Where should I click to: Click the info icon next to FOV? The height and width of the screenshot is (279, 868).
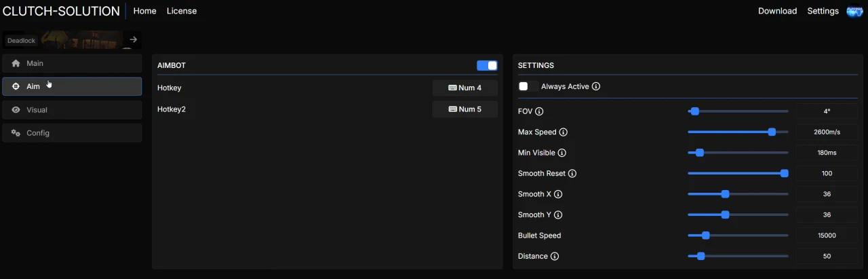tap(539, 111)
